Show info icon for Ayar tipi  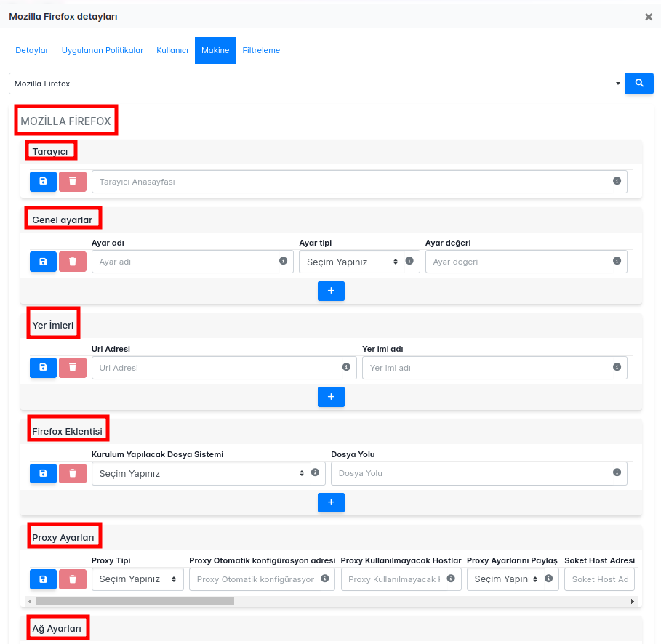coord(409,261)
